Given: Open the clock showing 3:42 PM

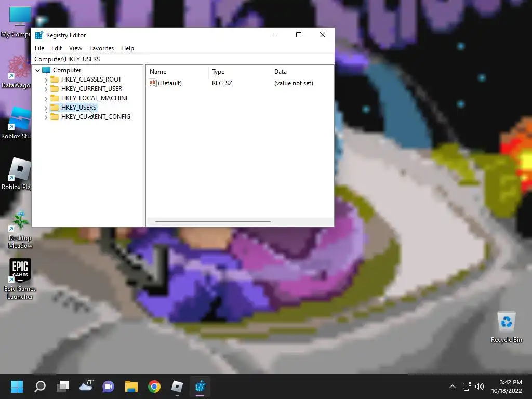Looking at the screenshot, I should (507, 387).
